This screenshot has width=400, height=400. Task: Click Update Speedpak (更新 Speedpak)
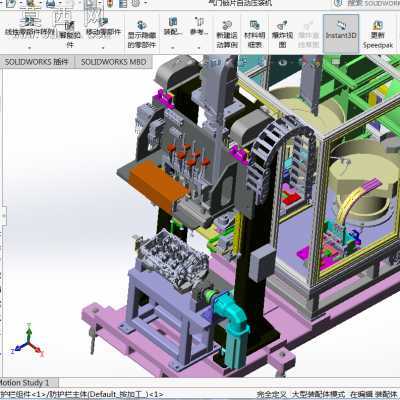378,33
